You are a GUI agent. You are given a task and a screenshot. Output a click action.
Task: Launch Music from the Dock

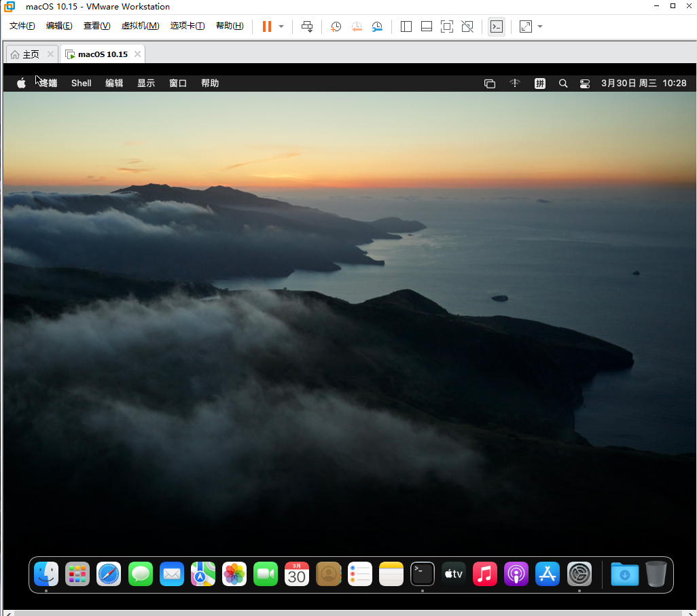tap(484, 574)
